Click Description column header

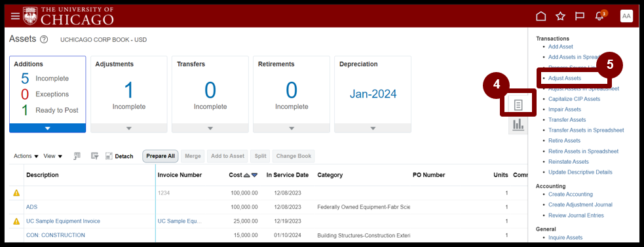[43, 175]
